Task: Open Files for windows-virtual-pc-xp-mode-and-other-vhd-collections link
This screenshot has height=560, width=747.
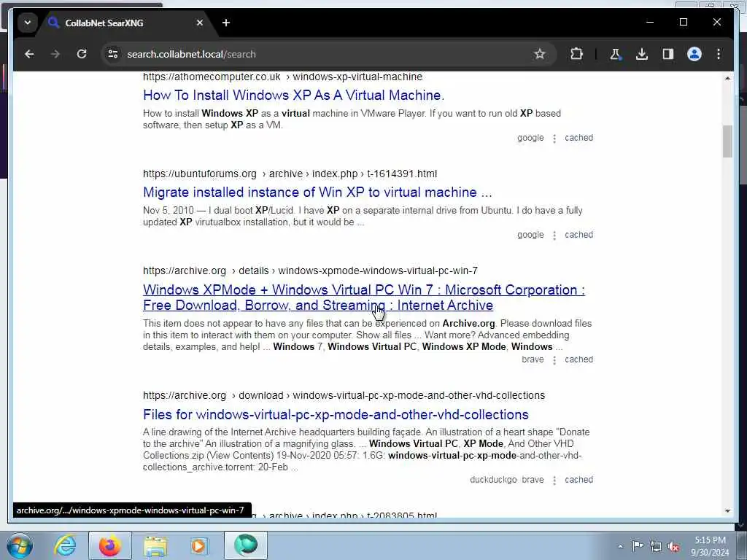Action: coord(336,414)
